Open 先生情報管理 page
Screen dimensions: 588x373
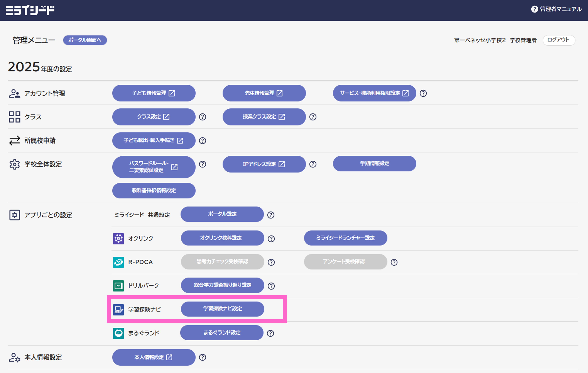click(264, 93)
